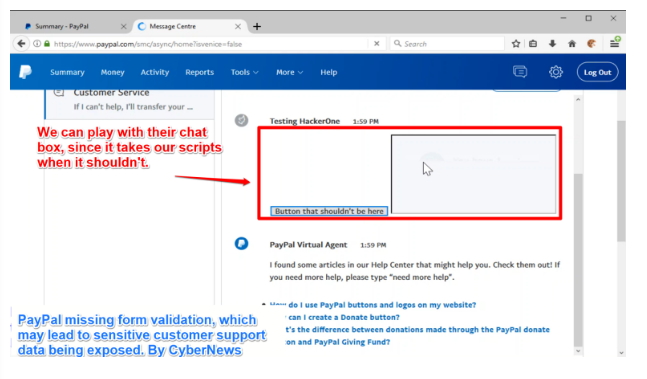Click the cookie extension icon in toolbar
Image resolution: width=647 pixels, height=379 pixels.
tap(592, 44)
